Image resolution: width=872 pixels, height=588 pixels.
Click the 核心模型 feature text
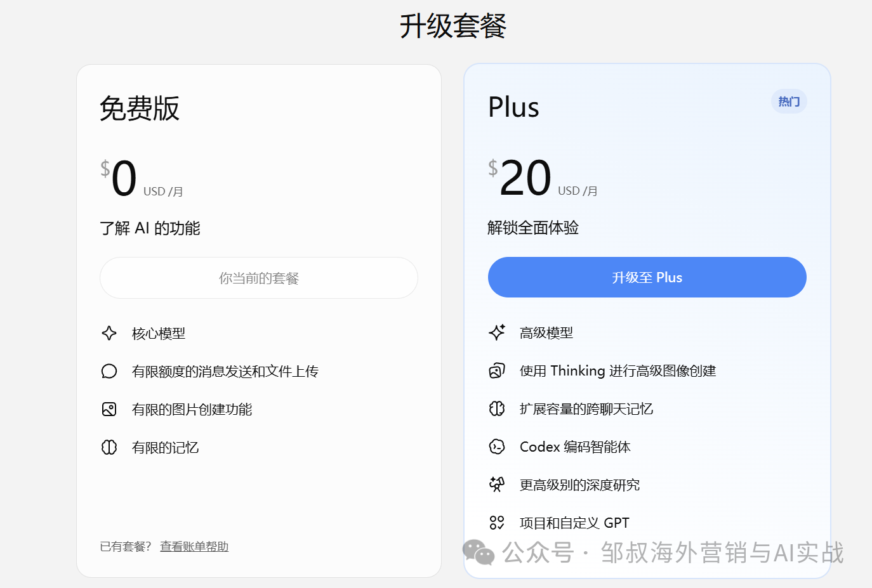pos(159,333)
